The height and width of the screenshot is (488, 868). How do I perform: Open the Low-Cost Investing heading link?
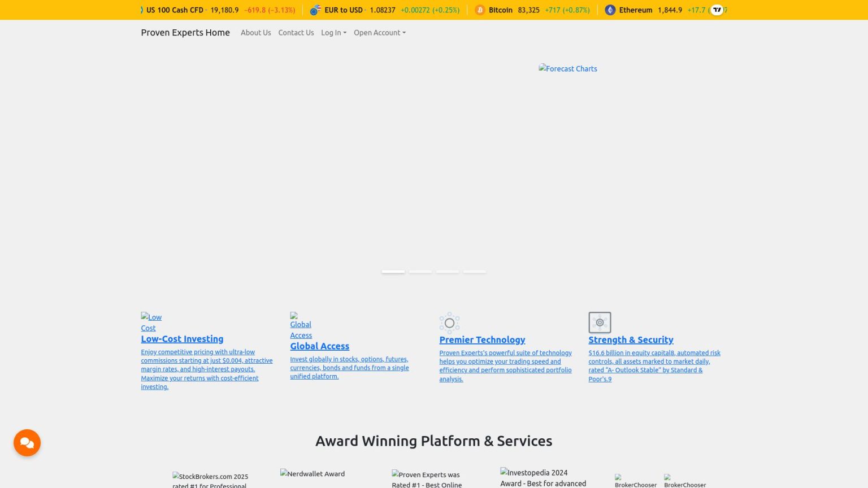click(182, 339)
